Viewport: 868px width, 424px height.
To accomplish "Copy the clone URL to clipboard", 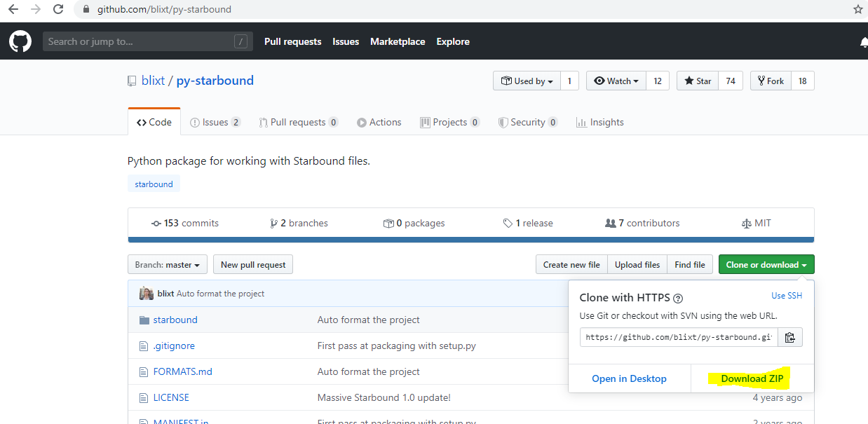I will pos(790,337).
